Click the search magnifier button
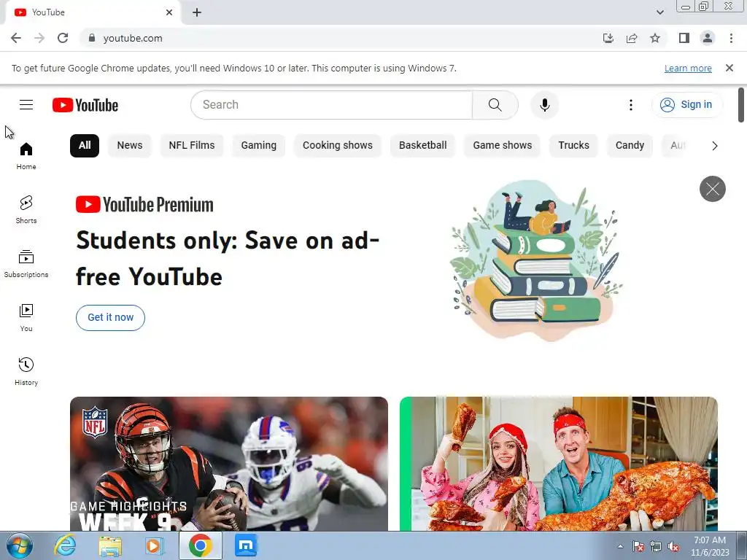This screenshot has height=560, width=747. (495, 105)
